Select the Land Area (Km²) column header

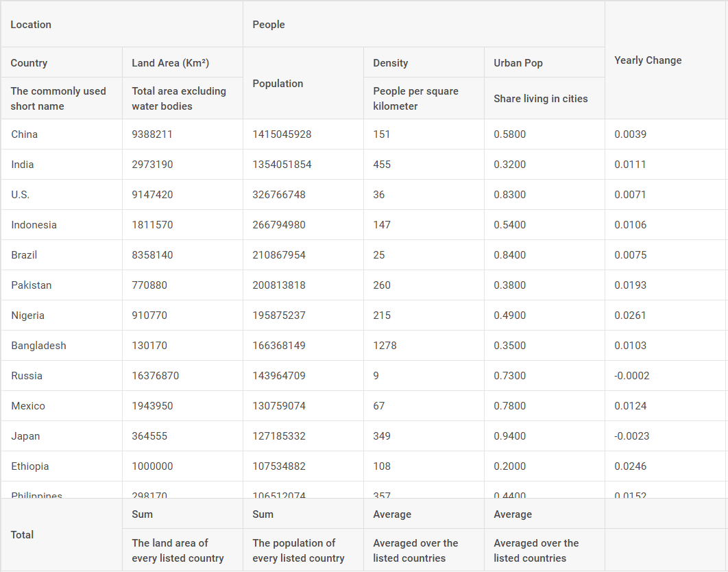pyautogui.click(x=182, y=62)
